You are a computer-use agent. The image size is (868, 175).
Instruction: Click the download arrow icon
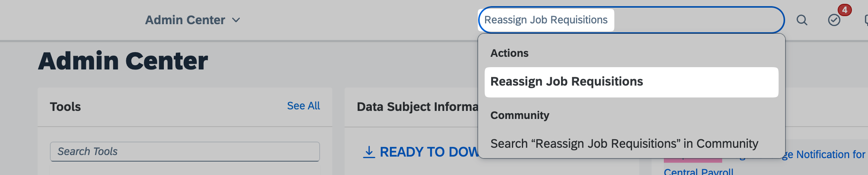pyautogui.click(x=369, y=152)
